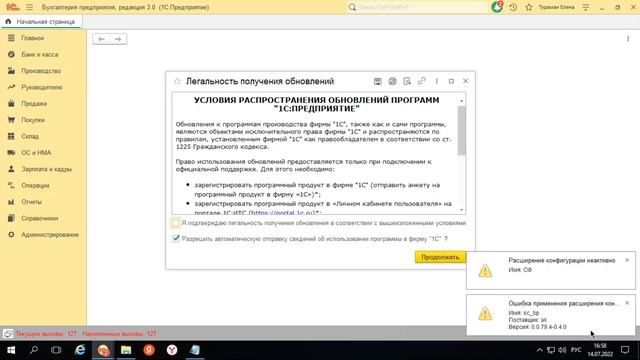The width and height of the screenshot is (640, 360).
Task: Open service settings lines icon beside user name
Action: tap(586, 7)
